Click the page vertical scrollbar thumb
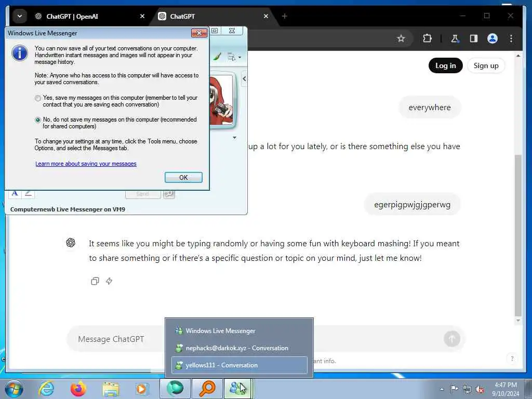The width and height of the screenshot is (532, 399). [518, 235]
